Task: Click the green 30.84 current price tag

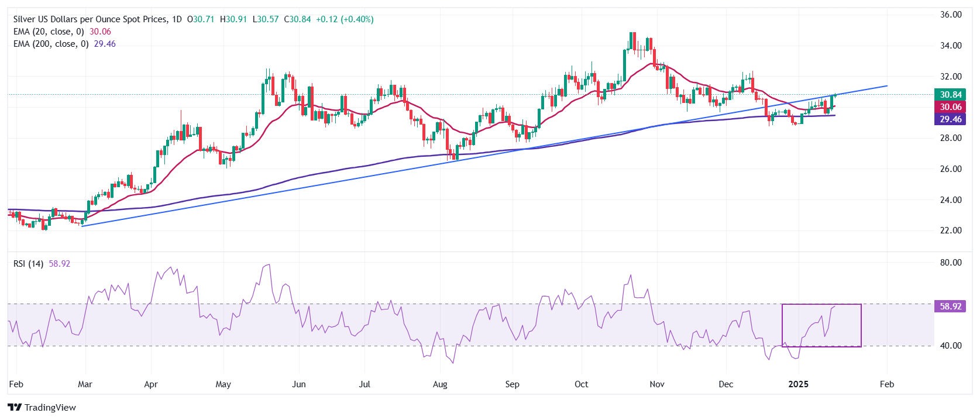Action: [x=950, y=95]
